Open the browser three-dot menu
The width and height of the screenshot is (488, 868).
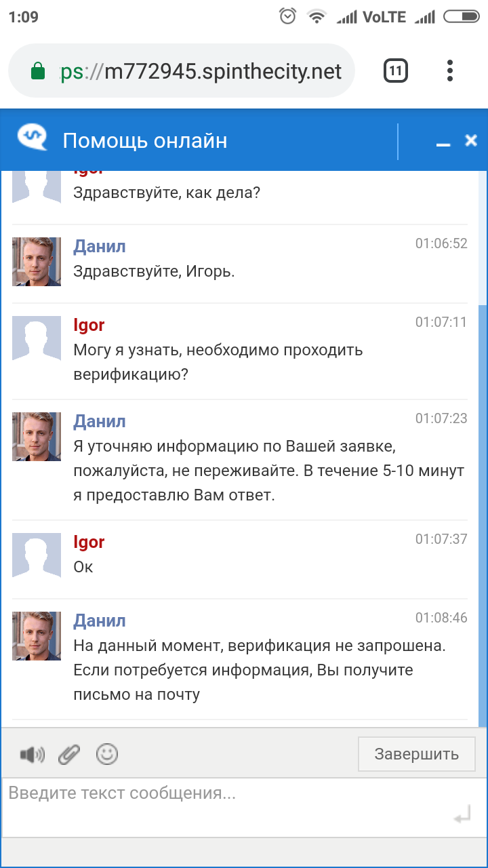point(450,71)
